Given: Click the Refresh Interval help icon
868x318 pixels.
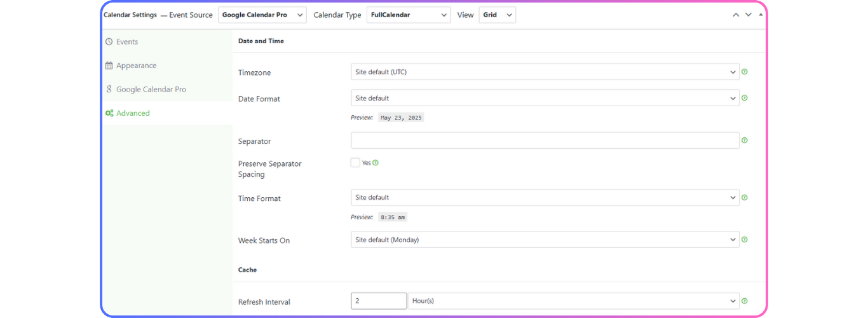Looking at the screenshot, I should coord(745,301).
